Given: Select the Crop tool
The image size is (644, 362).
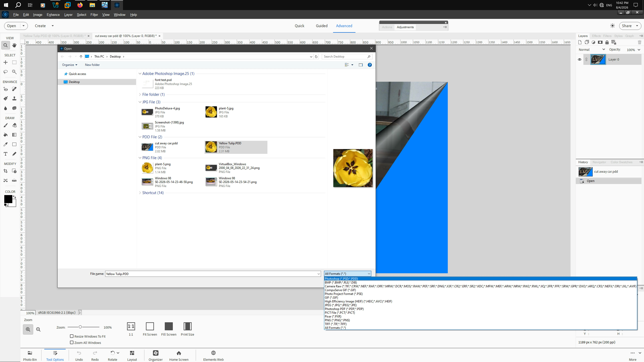Looking at the screenshot, I should point(6,171).
